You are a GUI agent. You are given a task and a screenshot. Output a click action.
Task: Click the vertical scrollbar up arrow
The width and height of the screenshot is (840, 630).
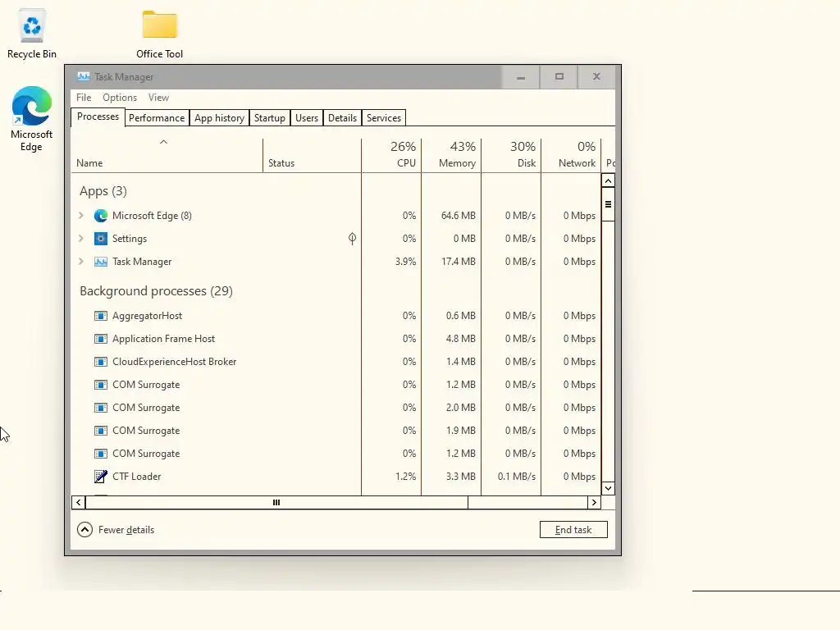pos(608,180)
